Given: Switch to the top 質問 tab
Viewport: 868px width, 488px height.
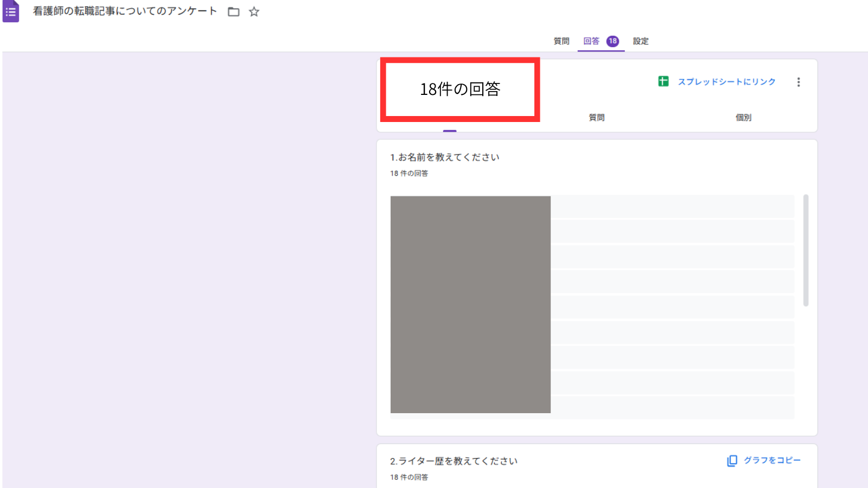Looking at the screenshot, I should point(561,41).
